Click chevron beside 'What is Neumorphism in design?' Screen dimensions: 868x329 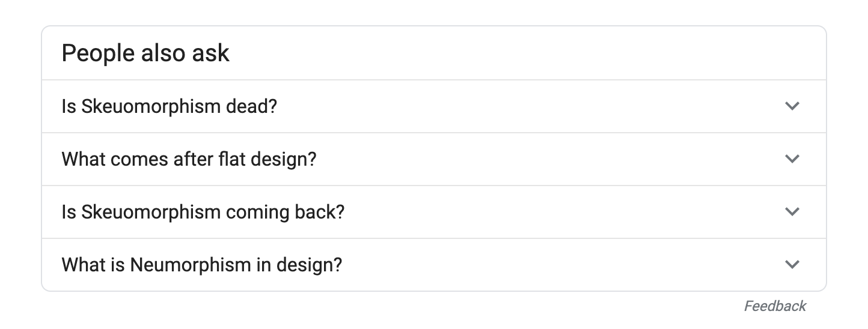(792, 265)
